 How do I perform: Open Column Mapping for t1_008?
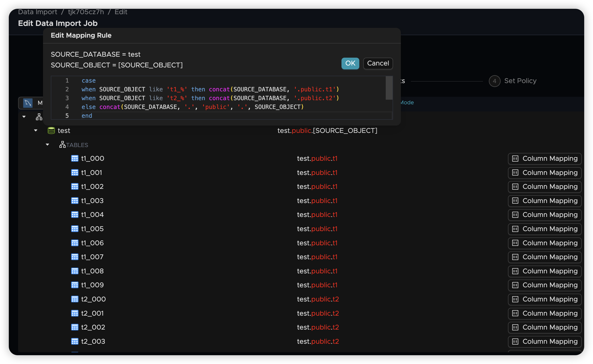tap(545, 271)
